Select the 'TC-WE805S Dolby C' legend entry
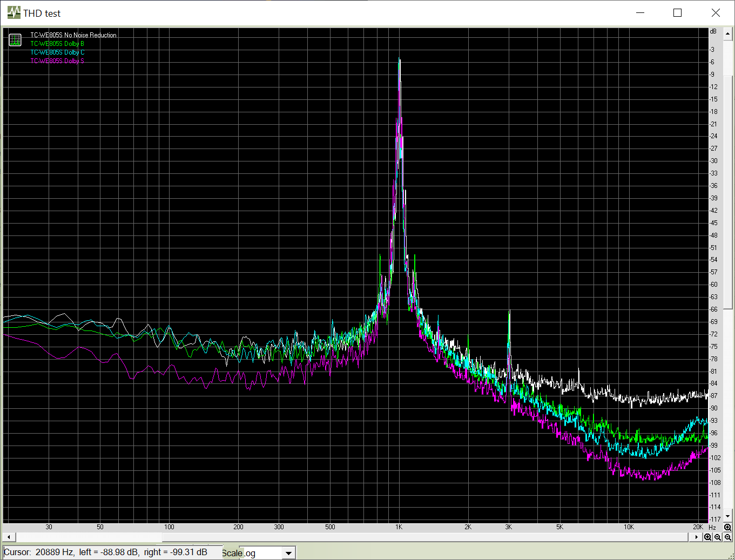 point(57,52)
